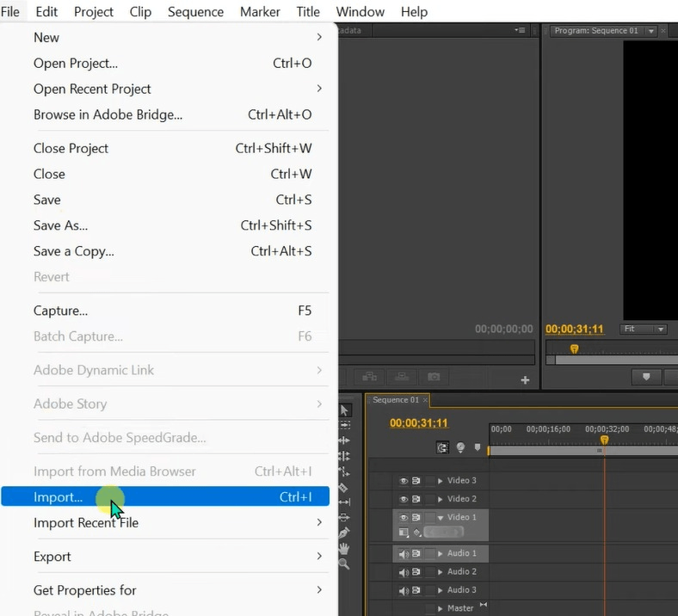Select the Selection arrow tool
Viewport: 678px width, 616px height.
[345, 410]
